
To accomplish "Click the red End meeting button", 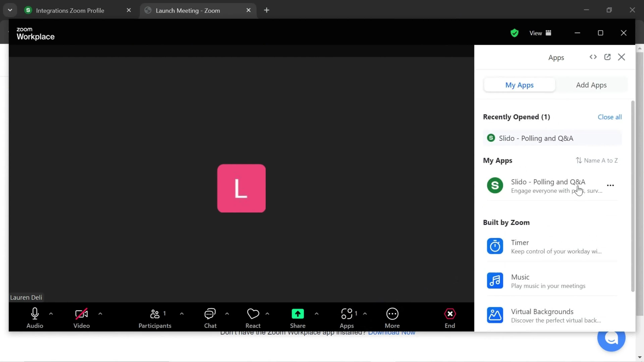I will [450, 318].
